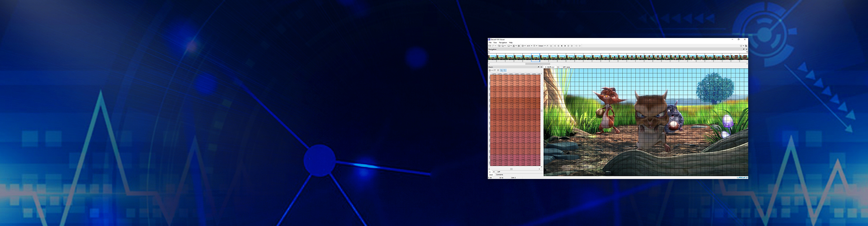Click the first-frame navigation icon in toolbar

tap(555, 46)
